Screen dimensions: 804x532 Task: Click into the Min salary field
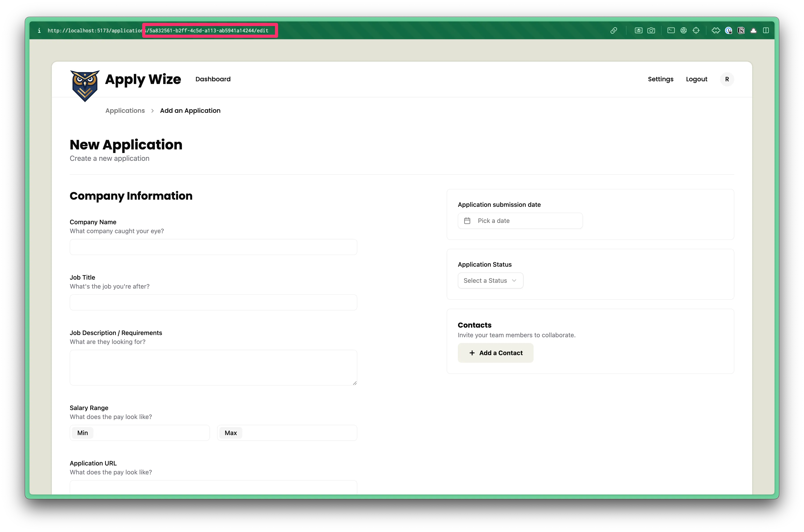149,433
